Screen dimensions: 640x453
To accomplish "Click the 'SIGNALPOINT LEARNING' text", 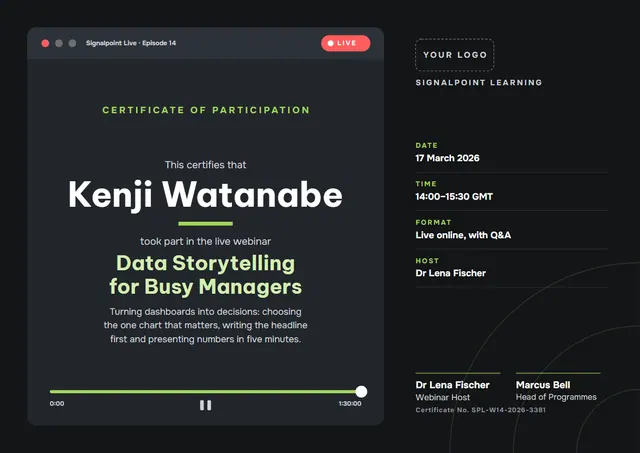I will 479,82.
